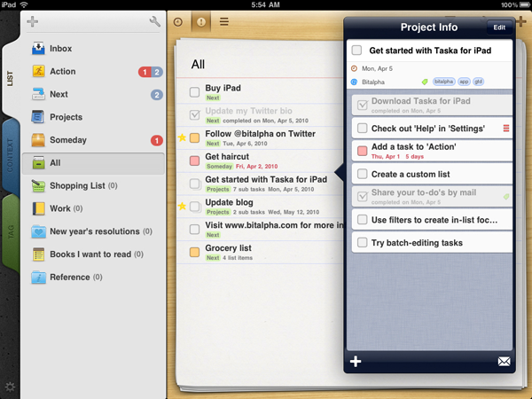Check the Get haircut red checkbox
The image size is (532, 399).
tap(194, 160)
